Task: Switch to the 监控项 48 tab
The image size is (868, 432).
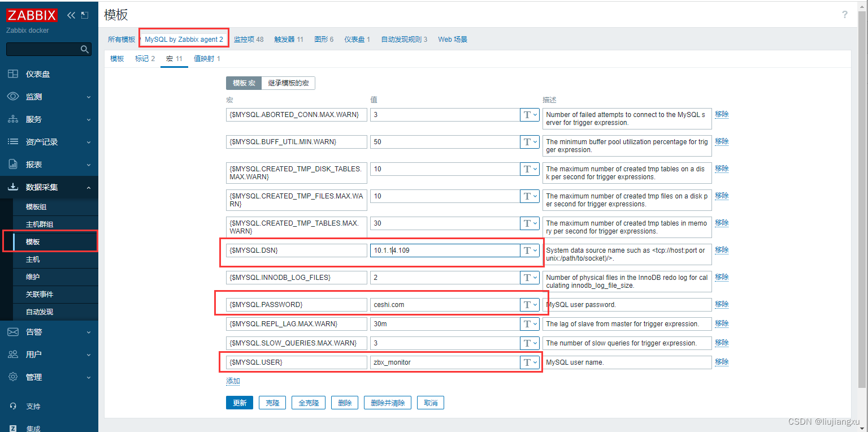Action: 248,39
